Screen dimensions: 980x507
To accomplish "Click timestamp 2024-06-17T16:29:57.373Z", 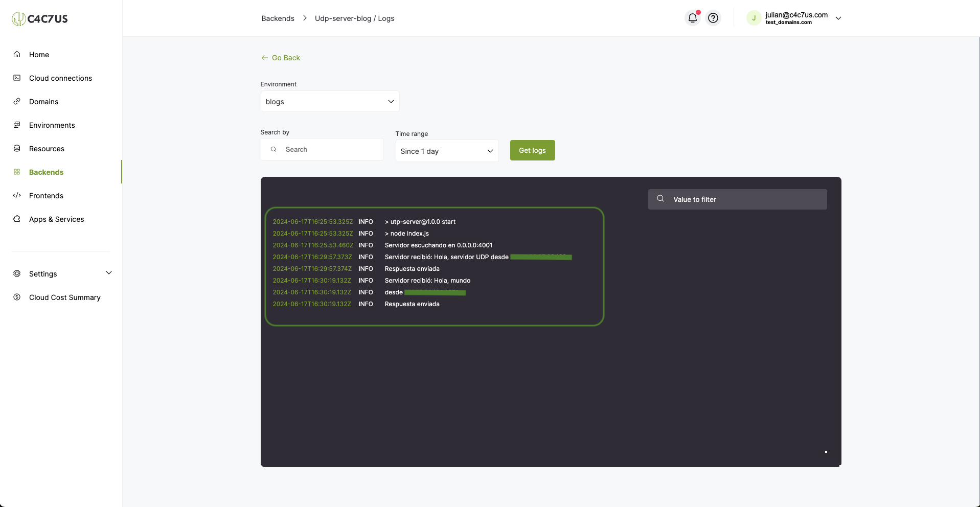I will 312,257.
